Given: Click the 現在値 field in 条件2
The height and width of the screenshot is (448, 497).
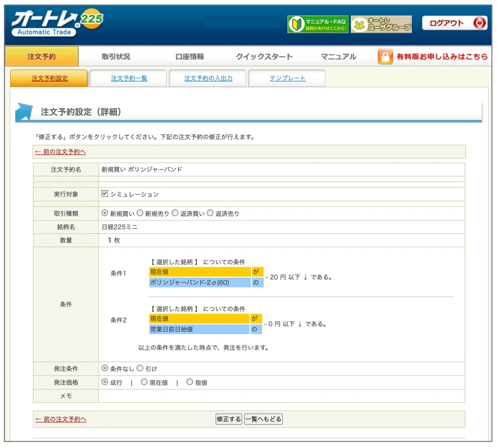Looking at the screenshot, I should point(199,319).
